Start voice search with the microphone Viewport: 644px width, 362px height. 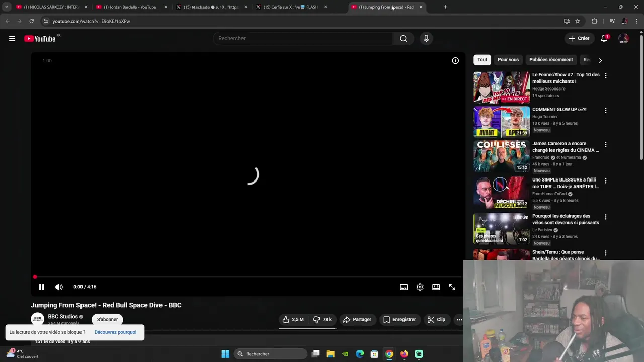click(426, 39)
